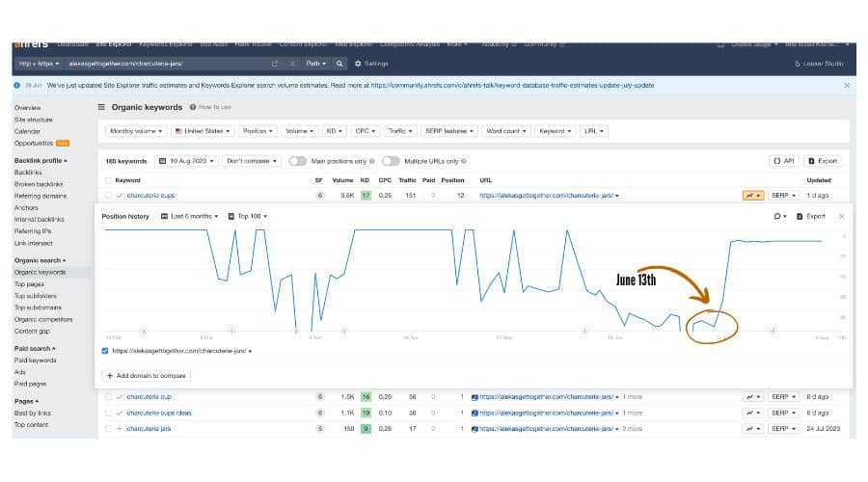Click SERP features icon in charcuterie cups ideas URL
This screenshot has height=482, width=868.
click(475, 413)
